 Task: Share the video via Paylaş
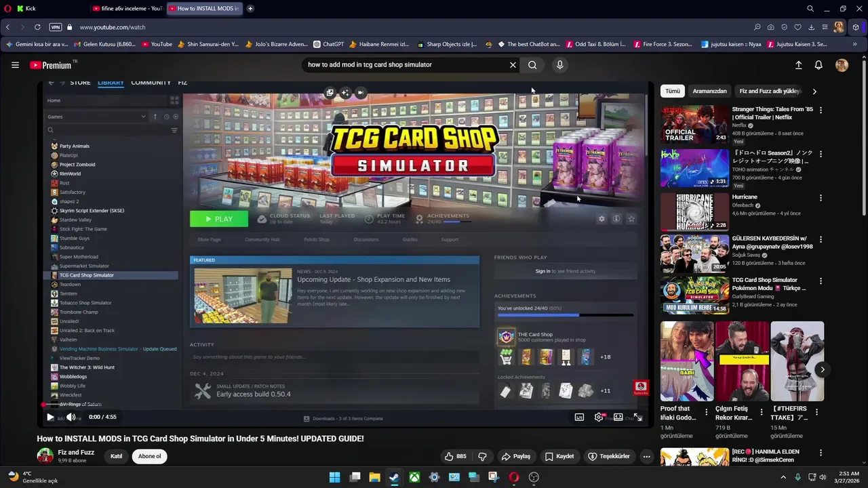515,457
